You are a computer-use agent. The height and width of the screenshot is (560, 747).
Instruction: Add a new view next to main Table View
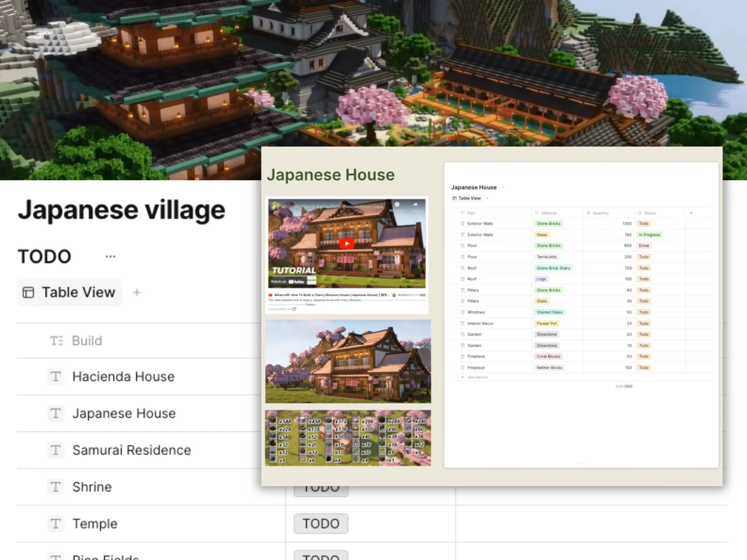pos(137,292)
